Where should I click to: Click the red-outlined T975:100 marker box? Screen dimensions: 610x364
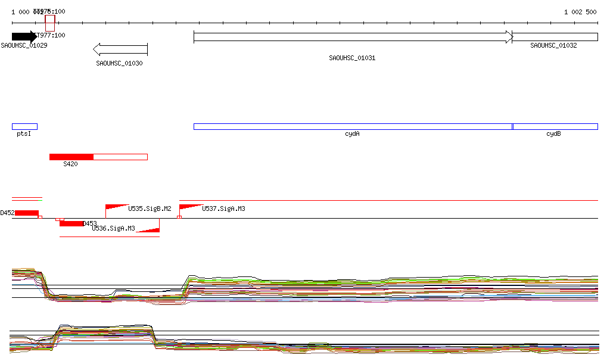point(50,23)
